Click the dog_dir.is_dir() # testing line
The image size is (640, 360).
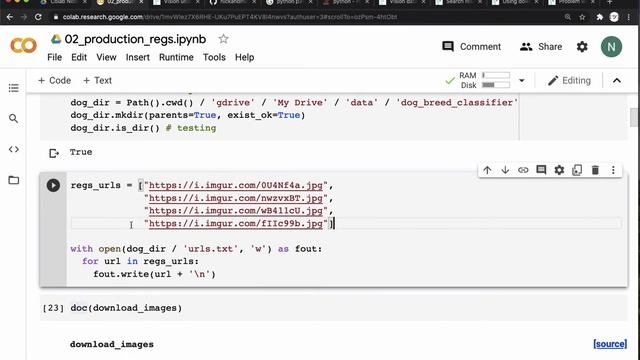tap(143, 128)
